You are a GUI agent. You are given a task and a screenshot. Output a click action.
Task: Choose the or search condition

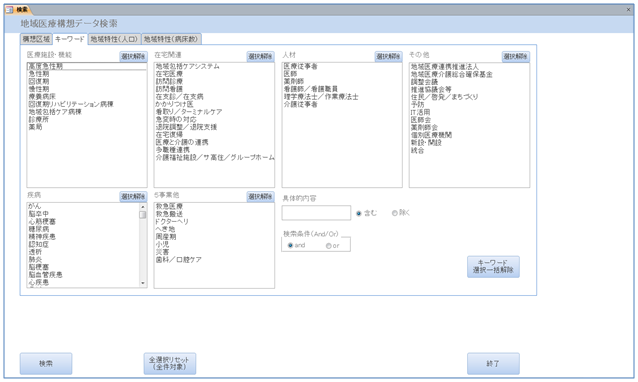click(328, 246)
